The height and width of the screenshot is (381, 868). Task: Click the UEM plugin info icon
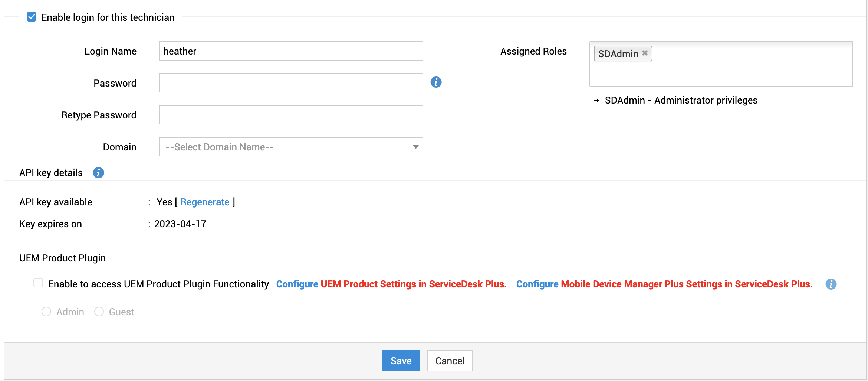click(831, 284)
